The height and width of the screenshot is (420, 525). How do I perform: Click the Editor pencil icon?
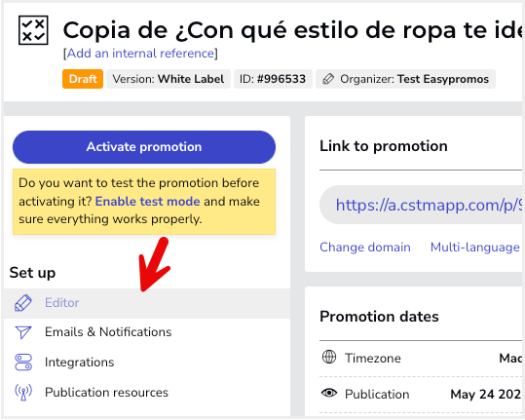coord(23,303)
